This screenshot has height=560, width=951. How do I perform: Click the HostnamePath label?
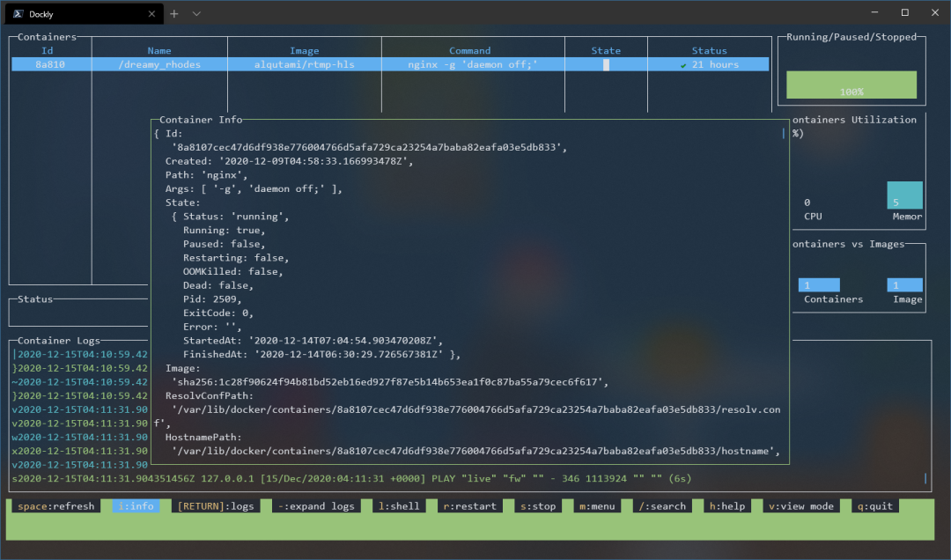pyautogui.click(x=203, y=437)
